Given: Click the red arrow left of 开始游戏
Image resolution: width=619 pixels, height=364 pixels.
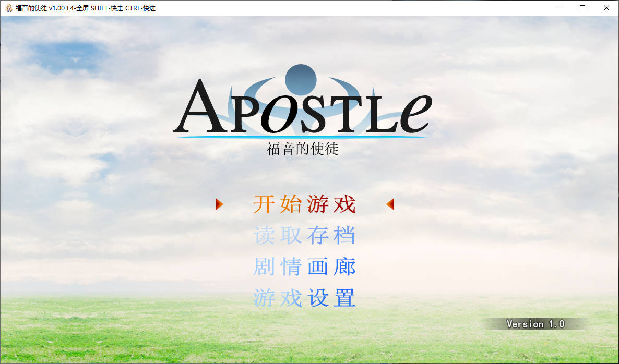Looking at the screenshot, I should [219, 204].
